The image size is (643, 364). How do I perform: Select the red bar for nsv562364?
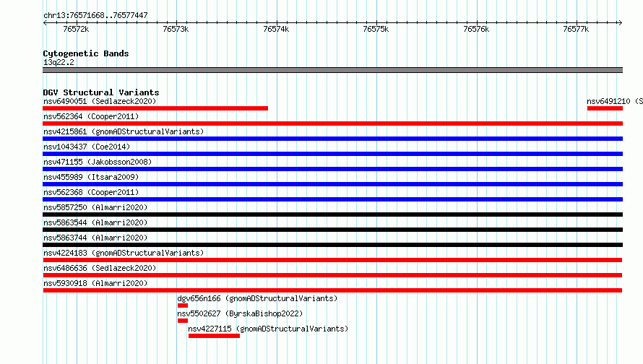(x=332, y=123)
